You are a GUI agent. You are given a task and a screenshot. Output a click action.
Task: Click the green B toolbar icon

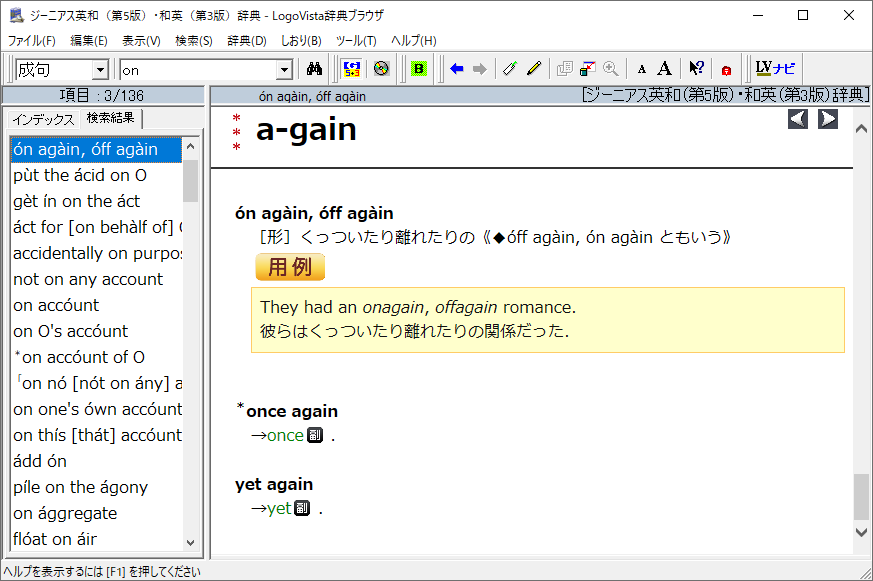[x=419, y=69]
